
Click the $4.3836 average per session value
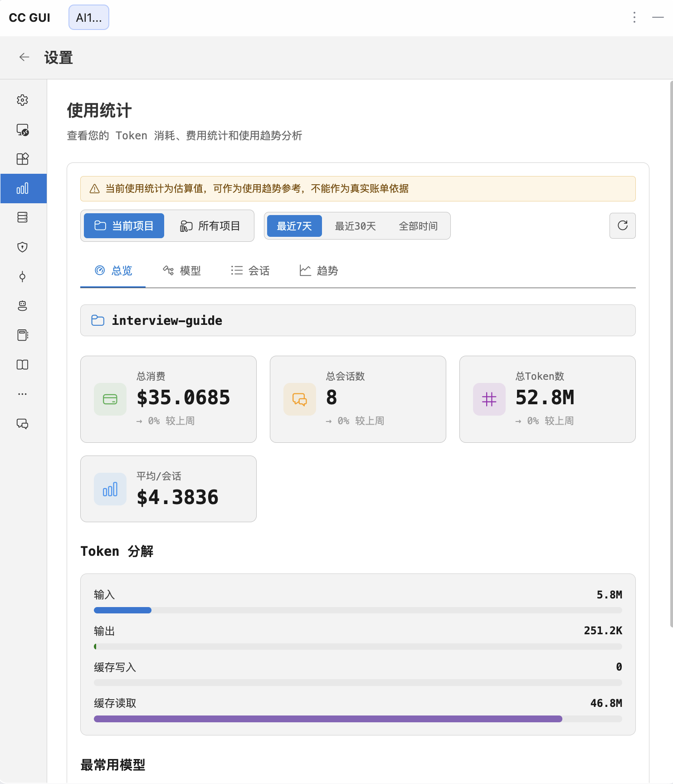click(x=177, y=497)
